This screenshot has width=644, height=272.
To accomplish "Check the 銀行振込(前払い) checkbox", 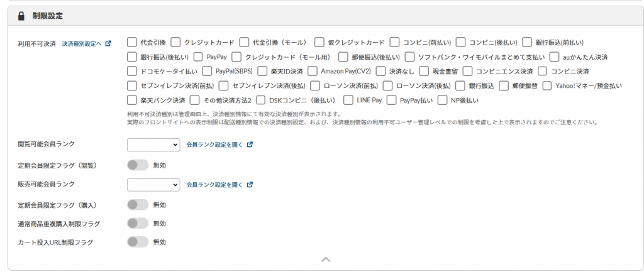I will click(528, 42).
